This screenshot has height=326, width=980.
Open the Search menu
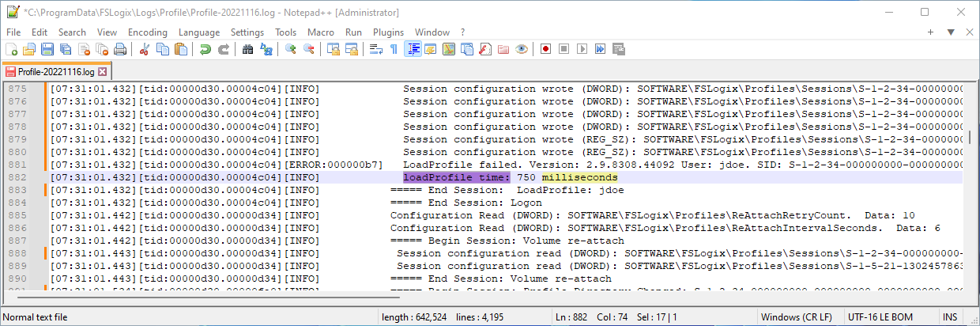point(72,32)
